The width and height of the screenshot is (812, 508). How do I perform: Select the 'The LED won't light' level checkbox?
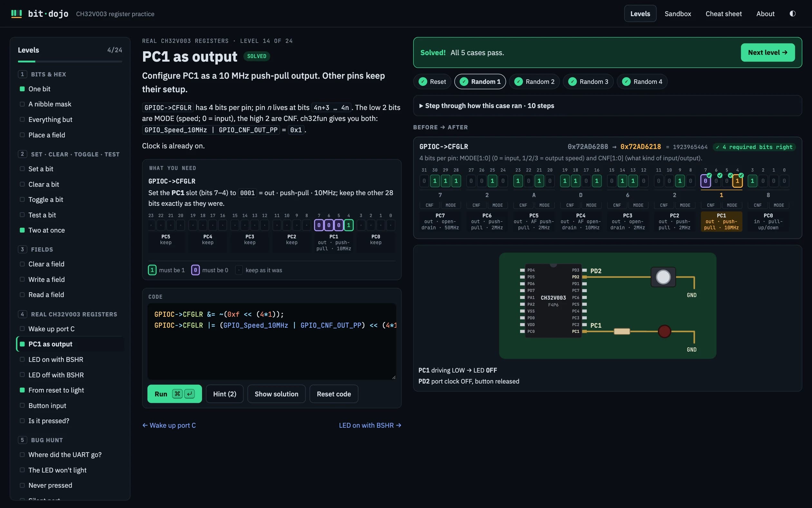(x=22, y=470)
